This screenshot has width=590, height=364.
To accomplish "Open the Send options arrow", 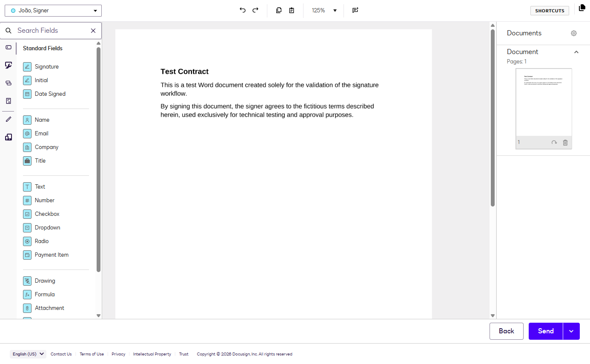I will point(571,331).
